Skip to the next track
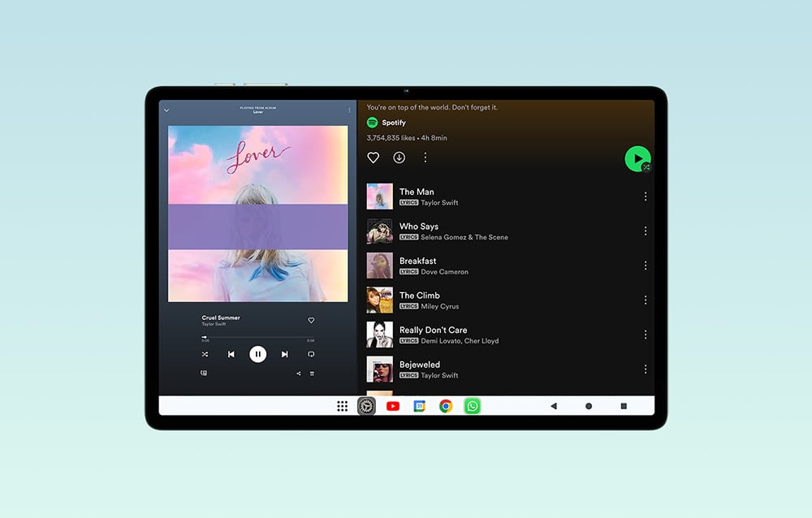Viewport: 812px width, 518px height. click(x=284, y=354)
